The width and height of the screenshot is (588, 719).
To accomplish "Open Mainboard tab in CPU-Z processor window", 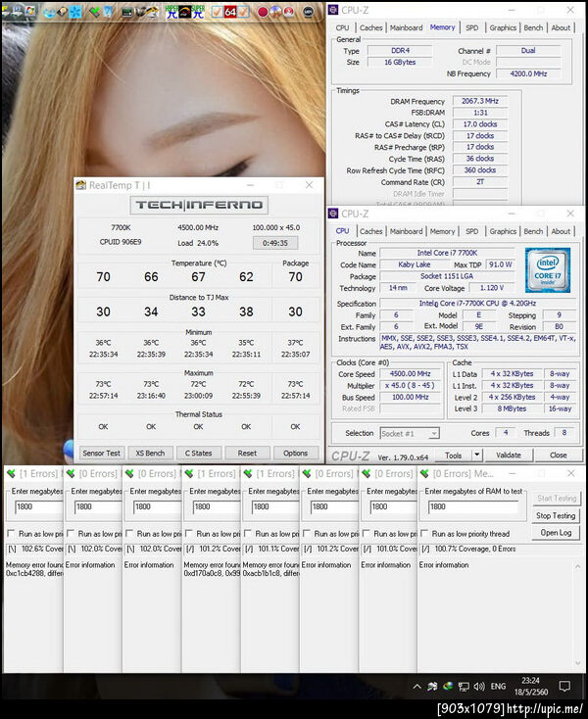I will (x=406, y=231).
